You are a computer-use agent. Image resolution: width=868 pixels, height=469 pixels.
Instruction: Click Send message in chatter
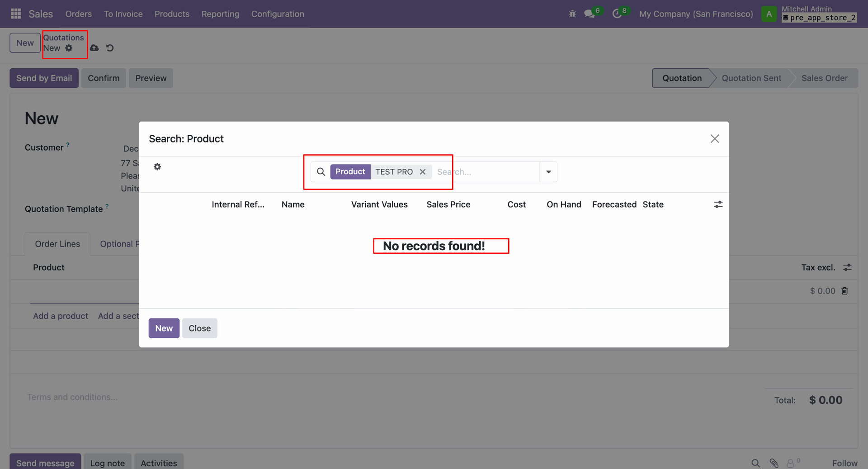pyautogui.click(x=45, y=462)
